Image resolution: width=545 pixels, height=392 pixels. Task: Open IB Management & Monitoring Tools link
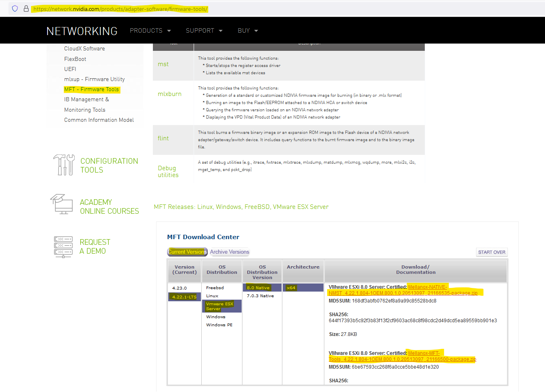coord(86,104)
